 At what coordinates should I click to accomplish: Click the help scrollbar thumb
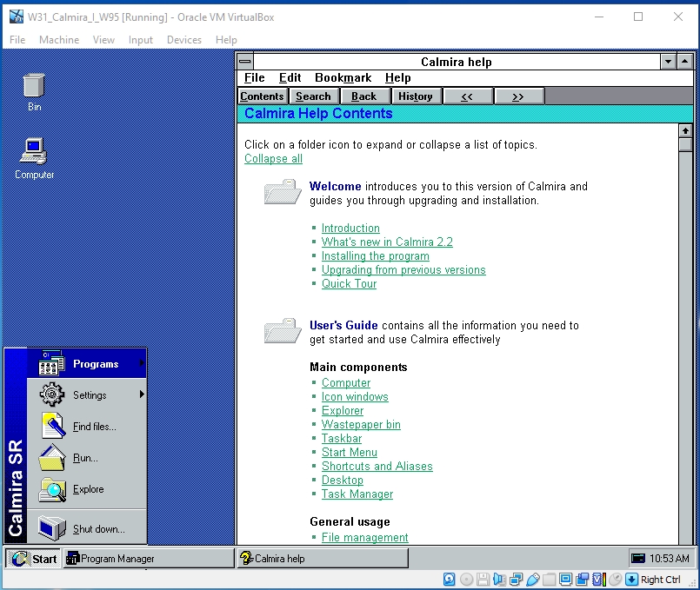tap(685, 145)
